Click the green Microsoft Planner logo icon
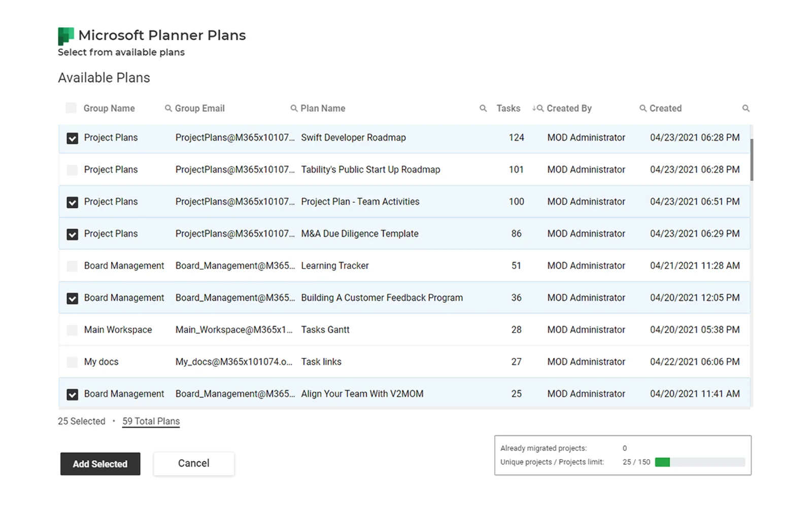This screenshot has height=508, width=812. point(66,36)
